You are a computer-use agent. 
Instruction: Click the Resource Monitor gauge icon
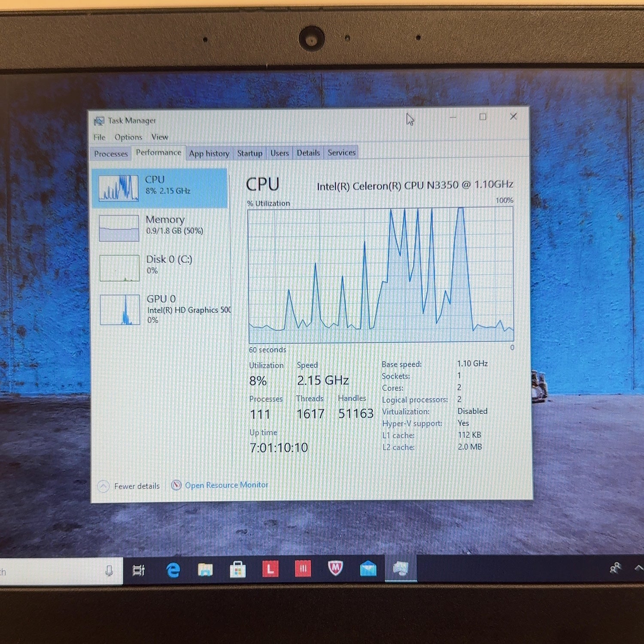(x=176, y=485)
